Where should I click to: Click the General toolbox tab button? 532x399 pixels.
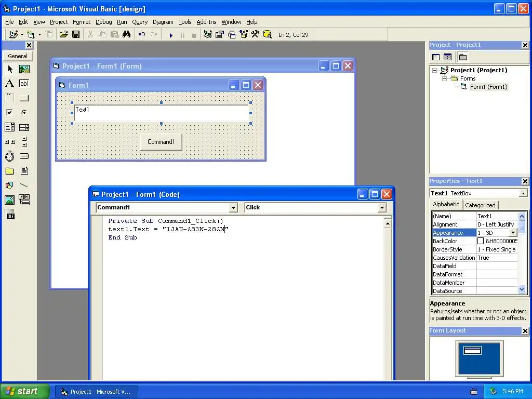pyautogui.click(x=18, y=56)
